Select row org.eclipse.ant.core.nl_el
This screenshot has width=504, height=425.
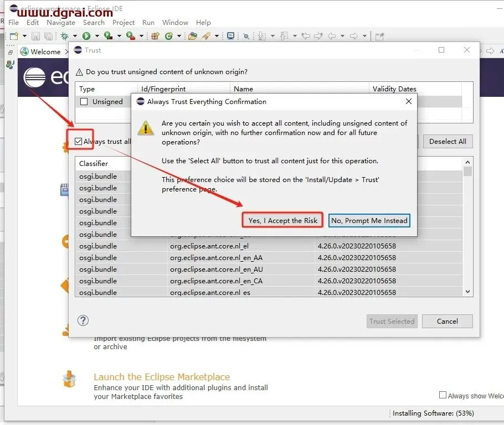[x=269, y=246]
